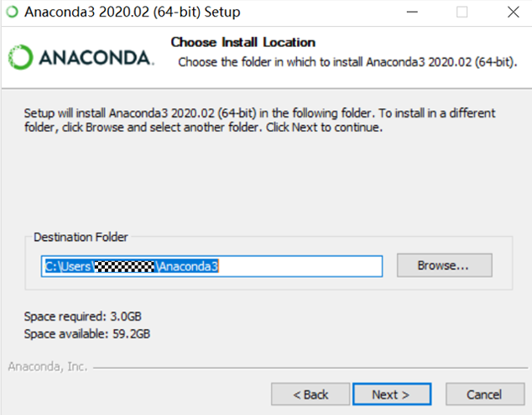
Task: Click the setup instructions paragraph
Action: pos(259,120)
